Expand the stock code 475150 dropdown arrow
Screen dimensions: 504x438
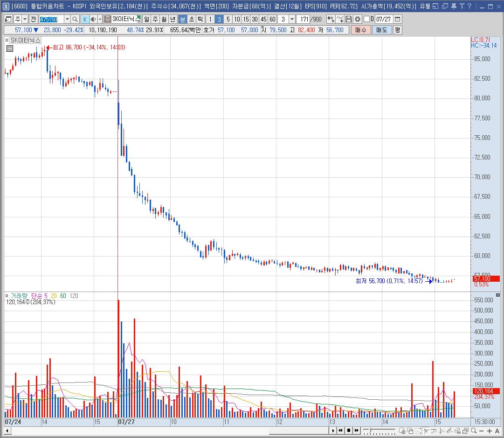(67, 19)
